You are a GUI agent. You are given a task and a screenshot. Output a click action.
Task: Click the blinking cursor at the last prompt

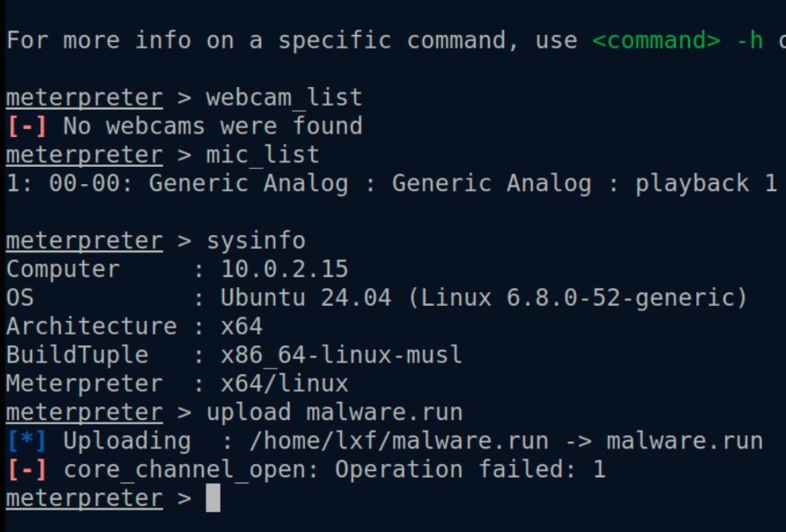(x=213, y=498)
